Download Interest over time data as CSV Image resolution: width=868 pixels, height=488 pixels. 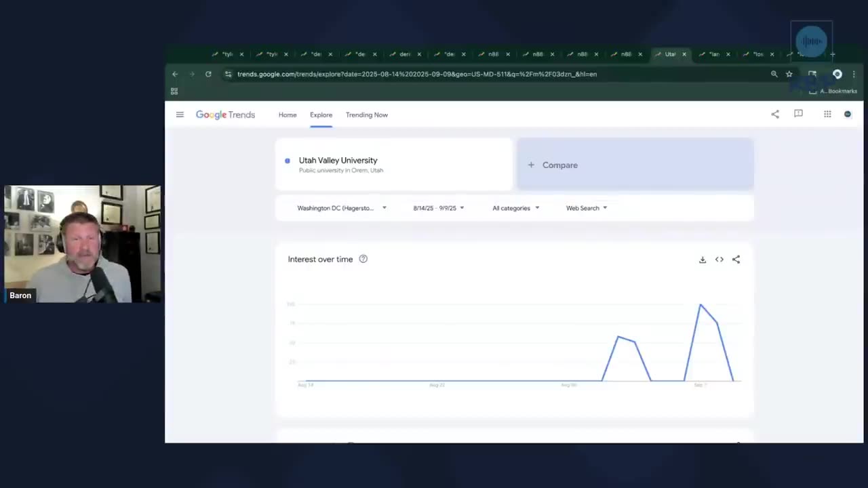[703, 260]
